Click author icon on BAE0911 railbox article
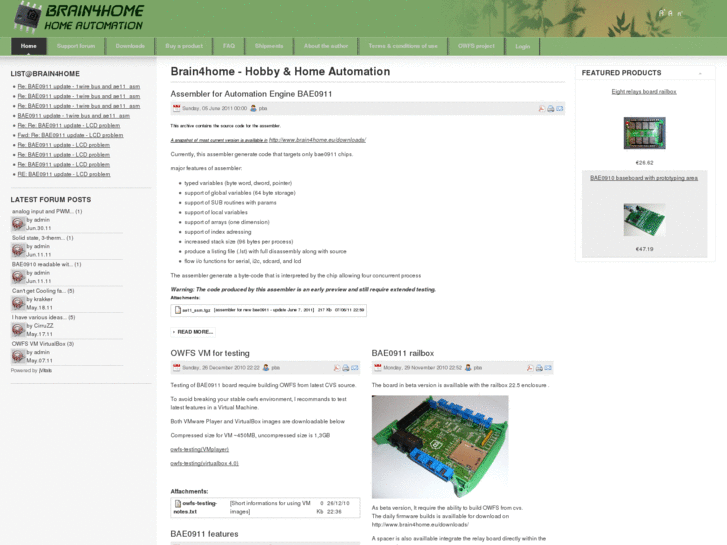This screenshot has width=727, height=545. click(468, 367)
